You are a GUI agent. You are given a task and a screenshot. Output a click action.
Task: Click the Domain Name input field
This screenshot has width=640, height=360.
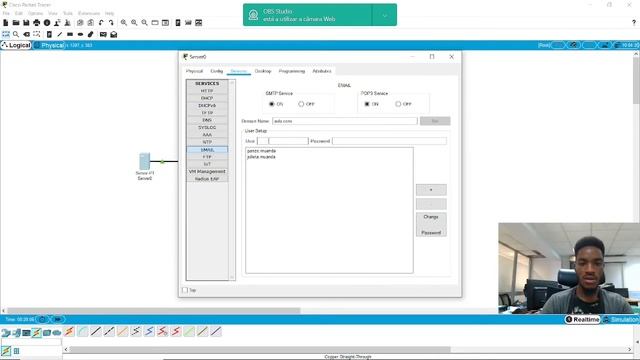(345, 121)
